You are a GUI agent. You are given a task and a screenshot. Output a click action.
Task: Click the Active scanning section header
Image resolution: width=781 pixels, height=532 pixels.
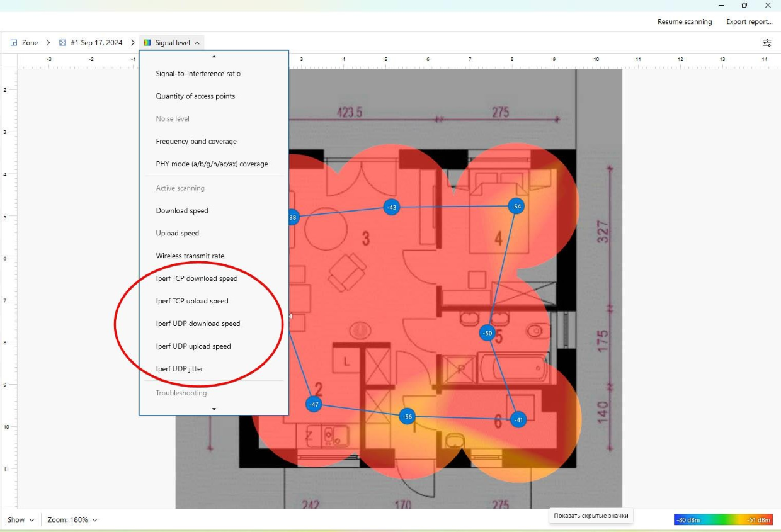tap(180, 188)
